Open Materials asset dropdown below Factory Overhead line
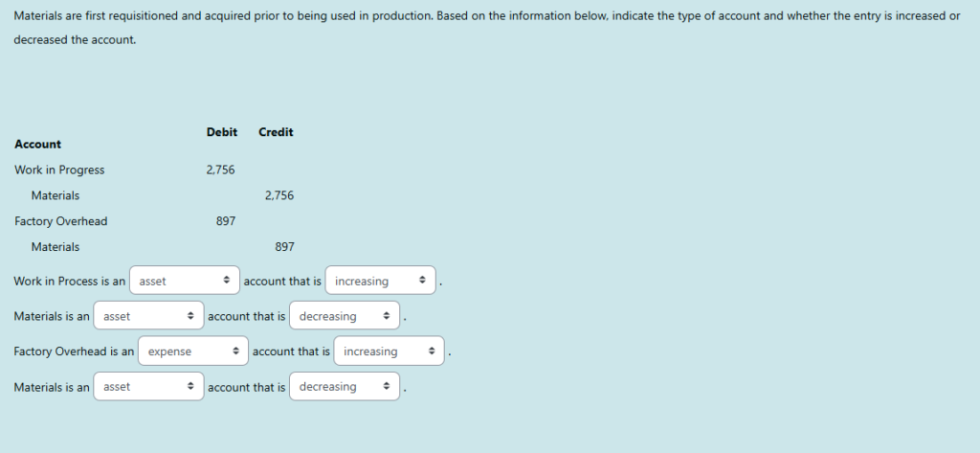The image size is (980, 453). coord(148,387)
